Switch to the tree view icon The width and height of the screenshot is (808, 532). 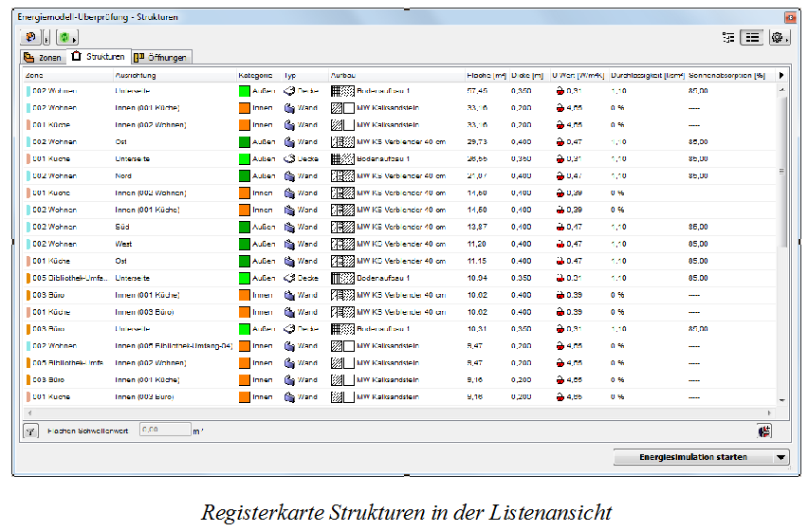728,37
